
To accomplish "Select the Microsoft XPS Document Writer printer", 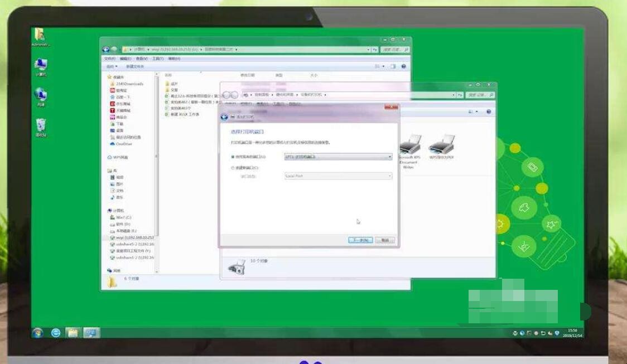I will coord(409,152).
